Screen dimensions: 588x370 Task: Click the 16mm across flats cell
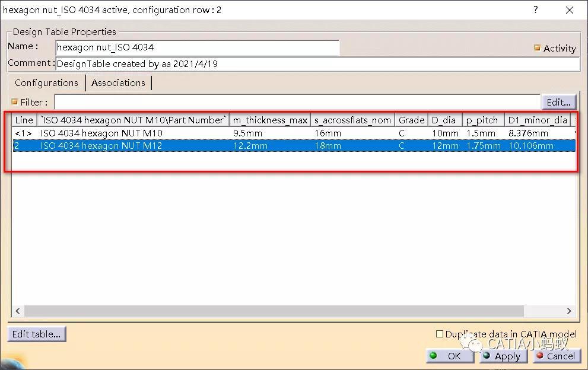coord(328,133)
